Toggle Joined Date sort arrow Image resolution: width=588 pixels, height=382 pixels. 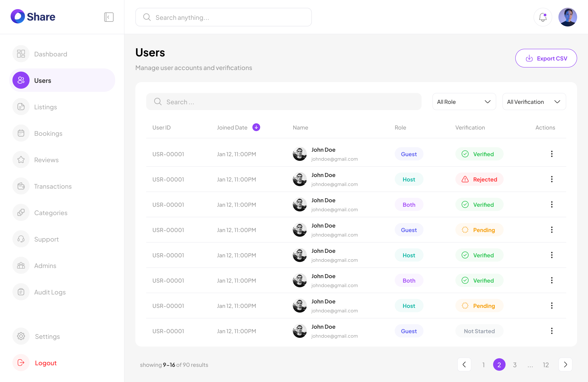point(256,127)
